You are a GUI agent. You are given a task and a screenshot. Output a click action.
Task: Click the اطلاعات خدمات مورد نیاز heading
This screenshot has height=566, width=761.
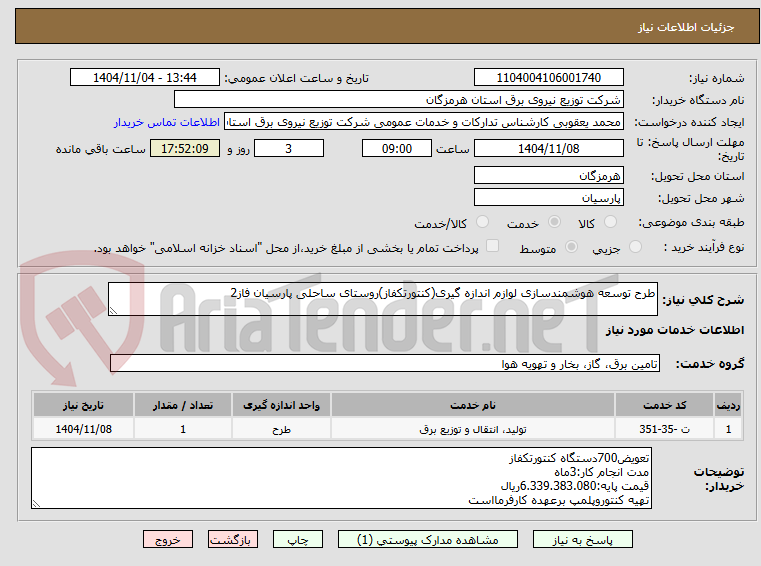tap(675, 330)
